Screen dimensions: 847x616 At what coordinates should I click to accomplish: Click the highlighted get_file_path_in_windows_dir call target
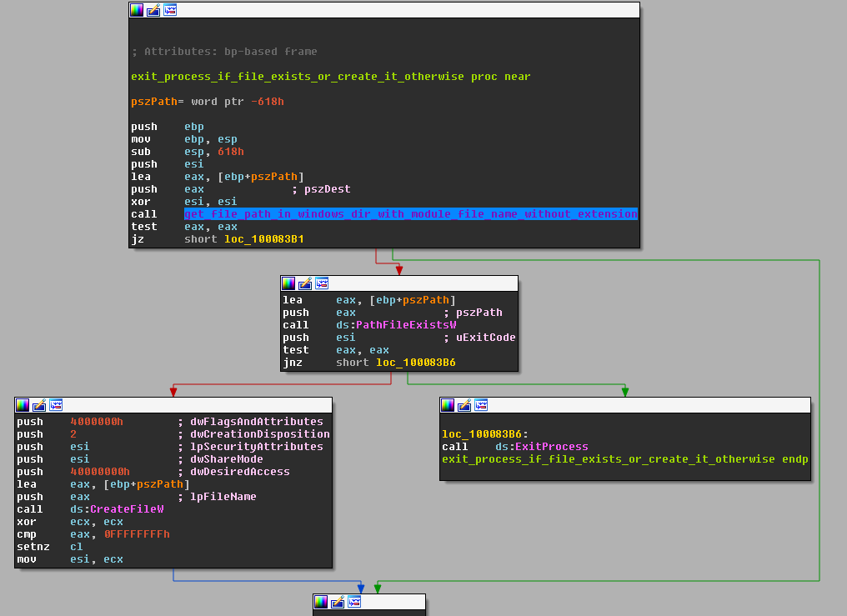click(411, 213)
